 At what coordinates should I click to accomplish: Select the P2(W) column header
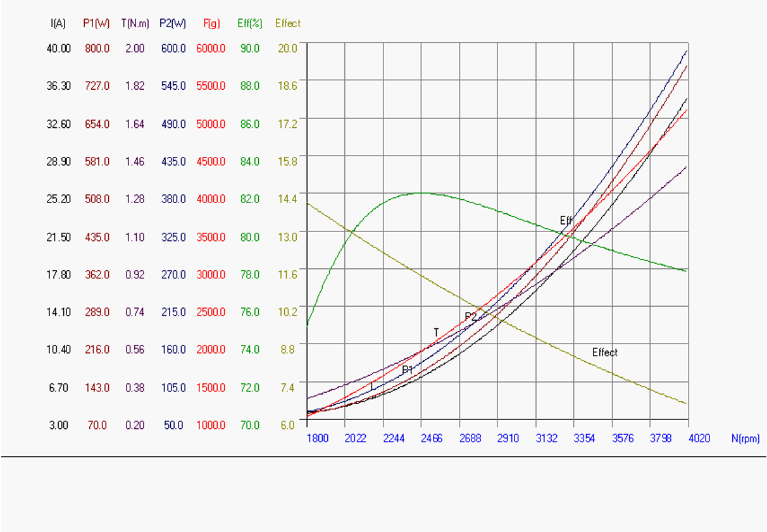(173, 23)
